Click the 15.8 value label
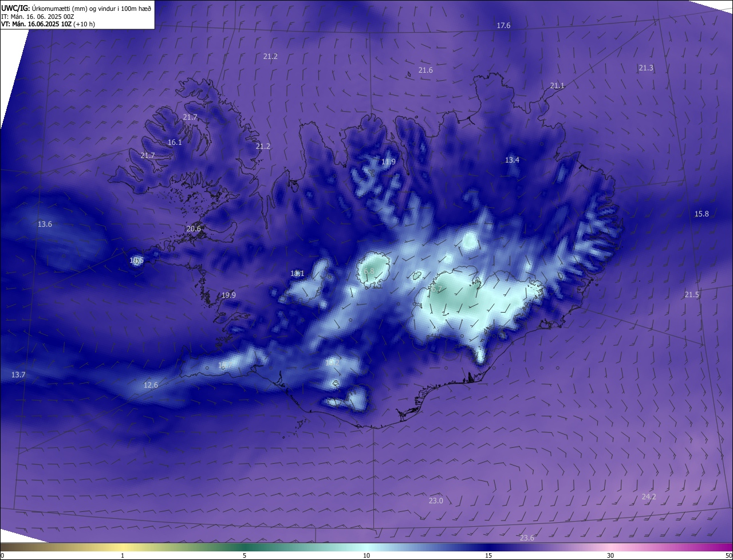This screenshot has width=733, height=560. point(702,214)
